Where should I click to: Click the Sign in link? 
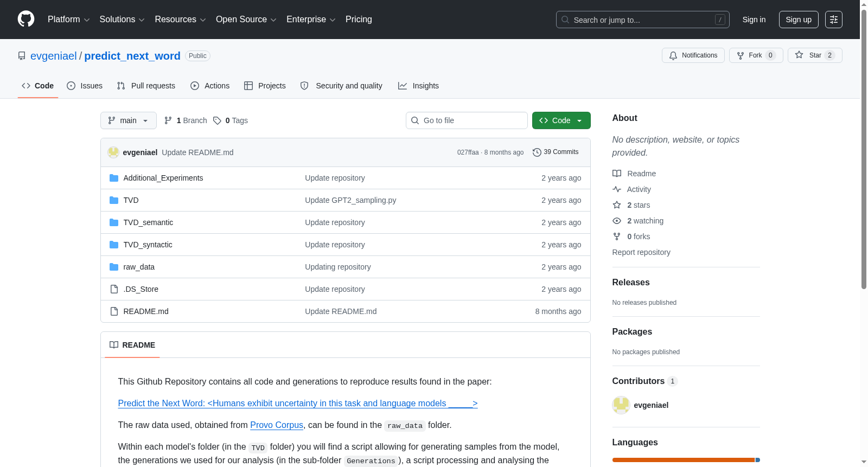754,20
